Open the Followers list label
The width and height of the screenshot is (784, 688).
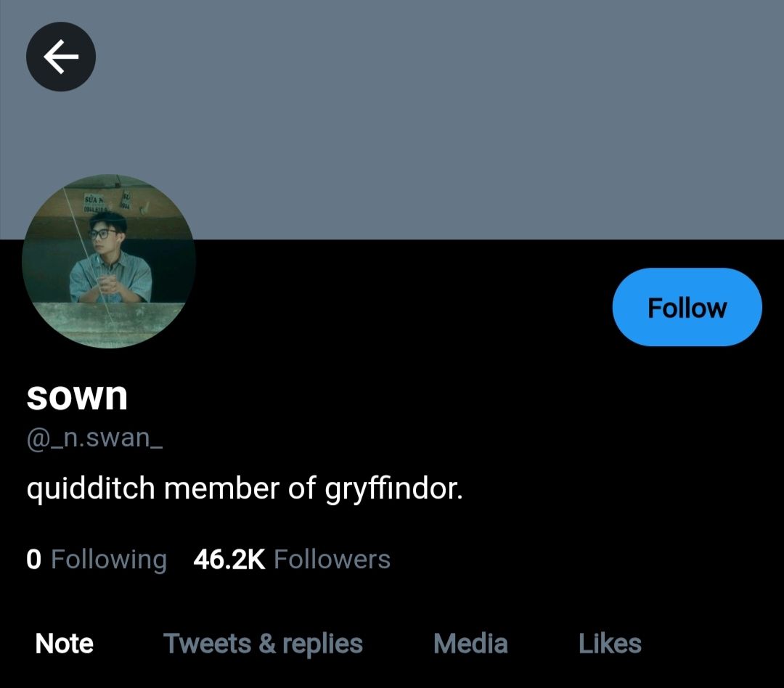(332, 560)
